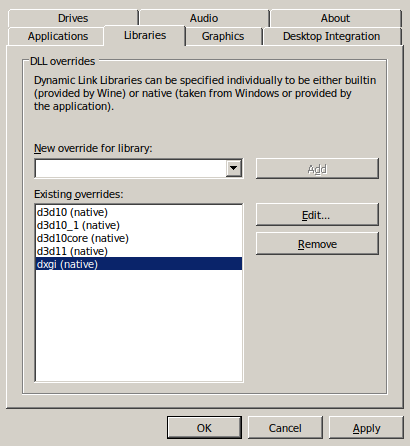Open the Graphics tab
This screenshot has height=446, width=410.
223,36
